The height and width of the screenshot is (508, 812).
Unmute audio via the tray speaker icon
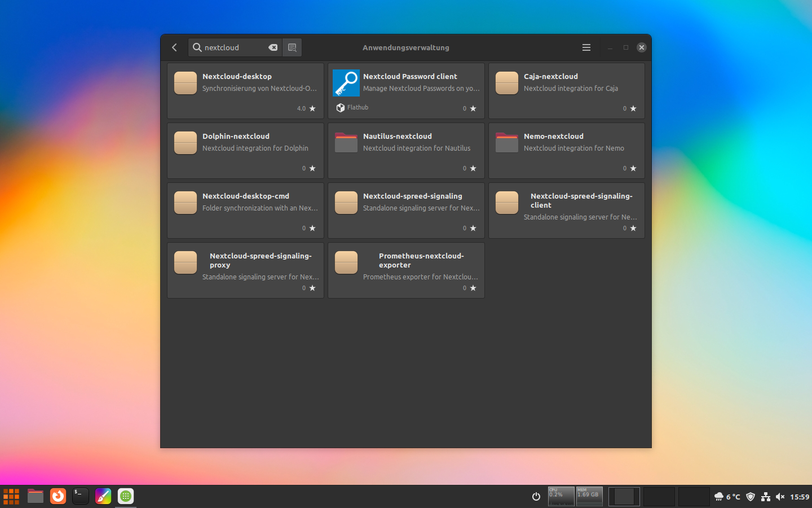coord(780,497)
